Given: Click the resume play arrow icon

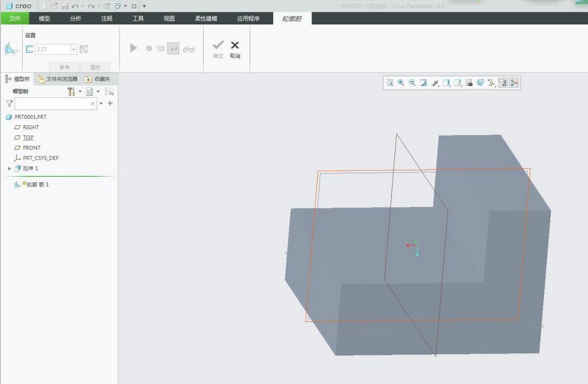Looking at the screenshot, I should tap(133, 48).
